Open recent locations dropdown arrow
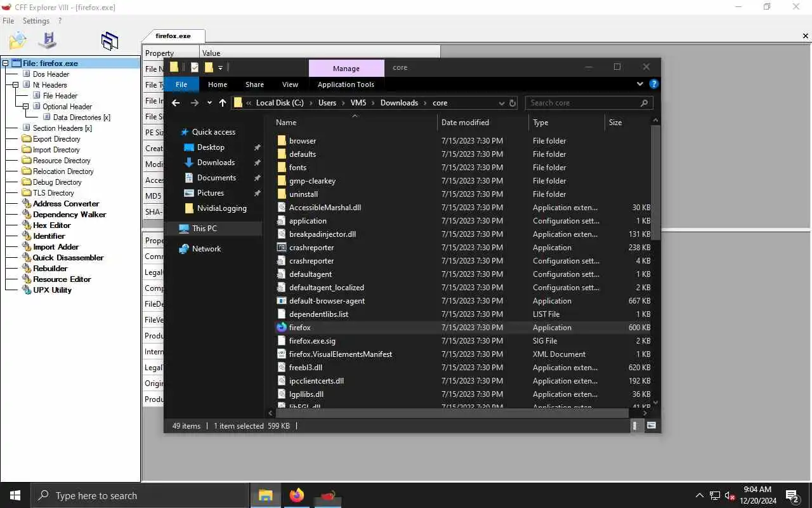Image resolution: width=812 pixels, height=508 pixels. [209, 103]
